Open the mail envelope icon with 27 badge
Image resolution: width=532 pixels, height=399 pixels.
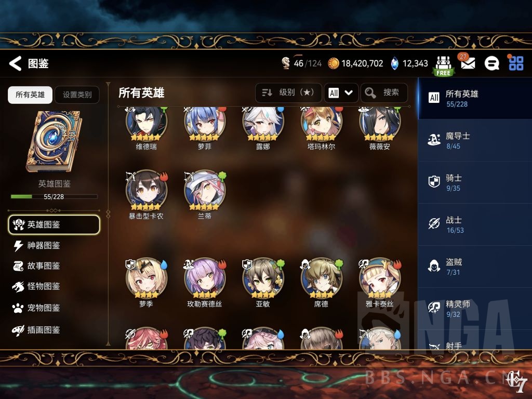467,62
